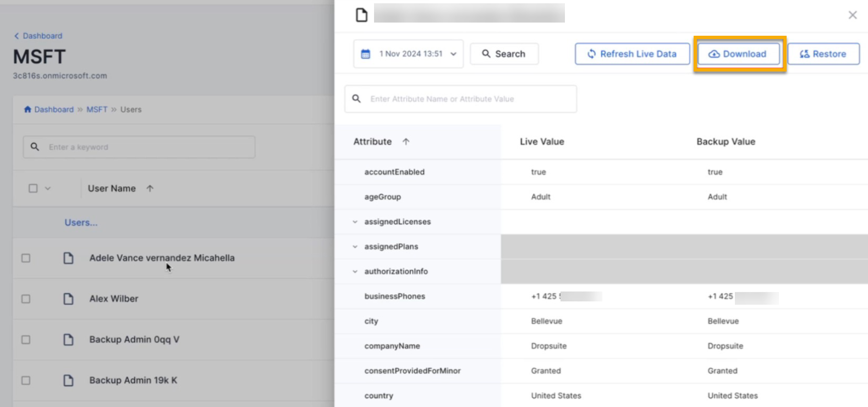Image resolution: width=868 pixels, height=407 pixels.
Task: Open MSFT in the breadcrumb trail
Action: click(x=97, y=109)
